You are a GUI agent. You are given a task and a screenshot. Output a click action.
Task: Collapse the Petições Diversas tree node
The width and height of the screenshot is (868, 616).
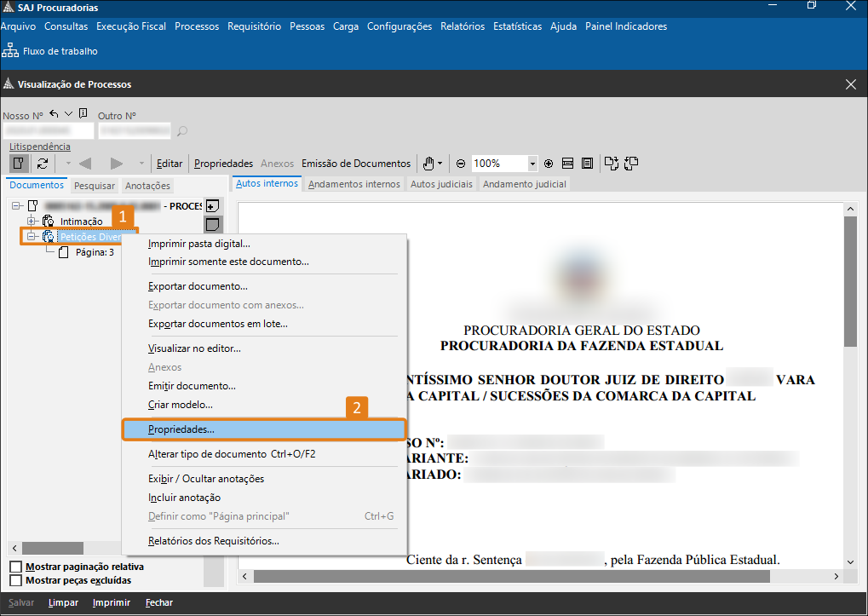pos(32,237)
